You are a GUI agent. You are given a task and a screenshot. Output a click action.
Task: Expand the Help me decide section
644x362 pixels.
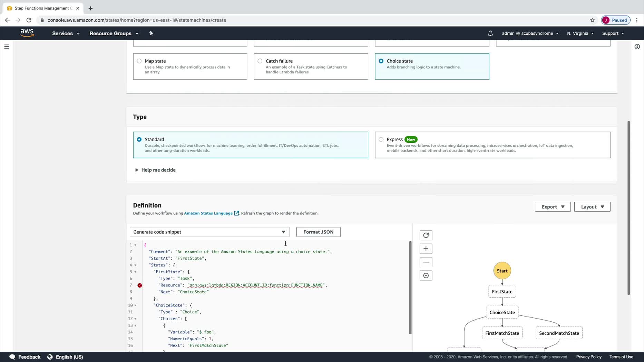[x=155, y=170]
